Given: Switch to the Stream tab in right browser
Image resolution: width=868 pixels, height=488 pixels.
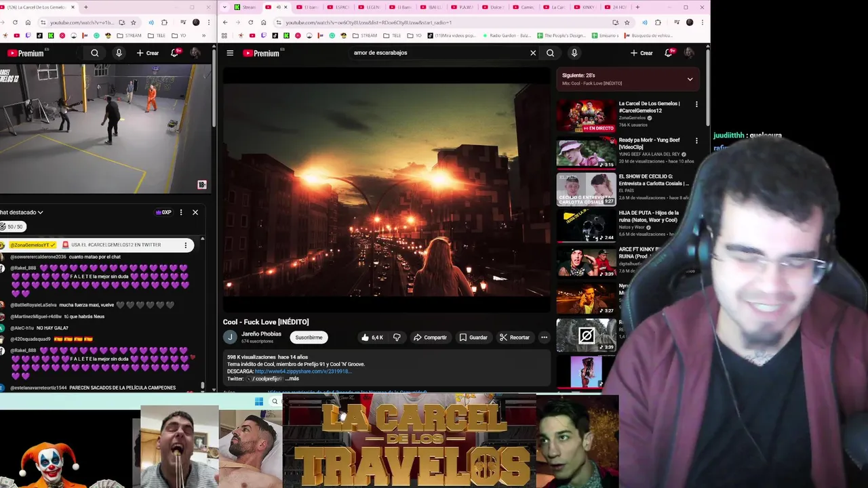Looking at the screenshot, I should pos(245,7).
